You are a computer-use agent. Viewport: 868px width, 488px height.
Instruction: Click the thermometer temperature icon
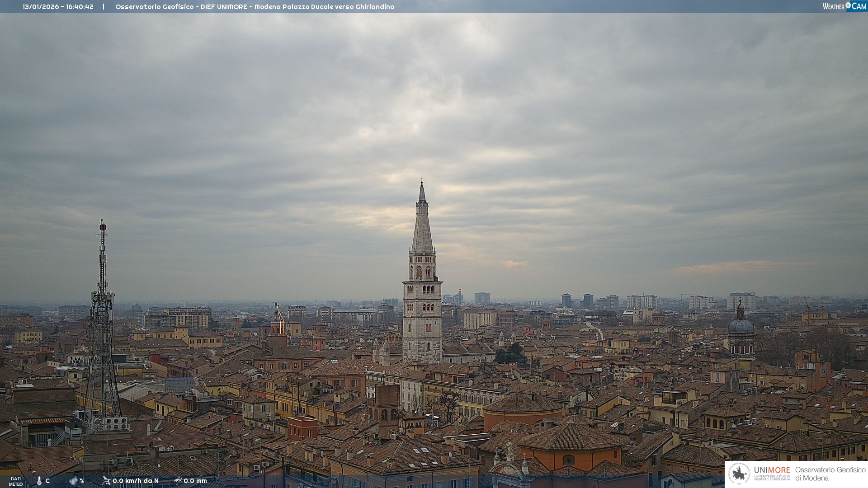point(39,481)
